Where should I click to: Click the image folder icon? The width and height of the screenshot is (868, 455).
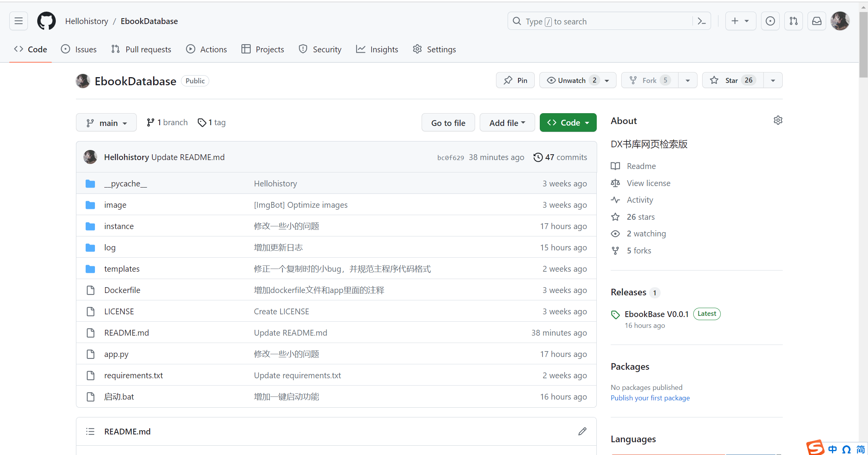(x=90, y=205)
